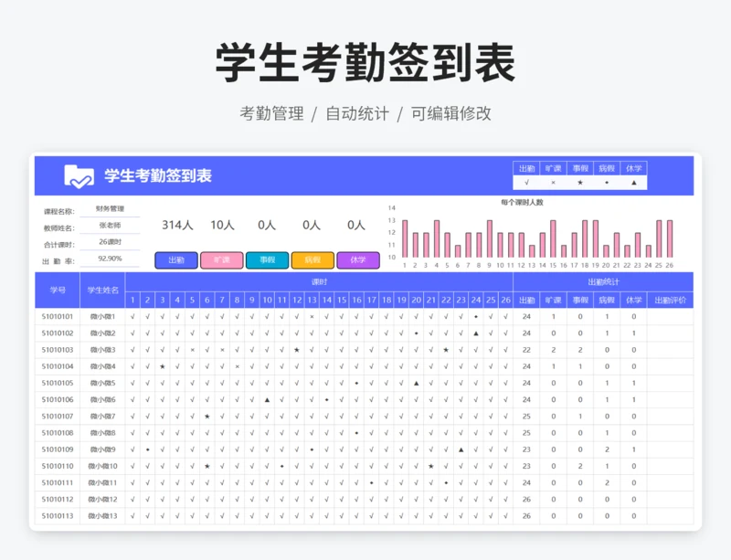Select the attendance rate value 92.90%
The width and height of the screenshot is (731, 560).
(110, 259)
